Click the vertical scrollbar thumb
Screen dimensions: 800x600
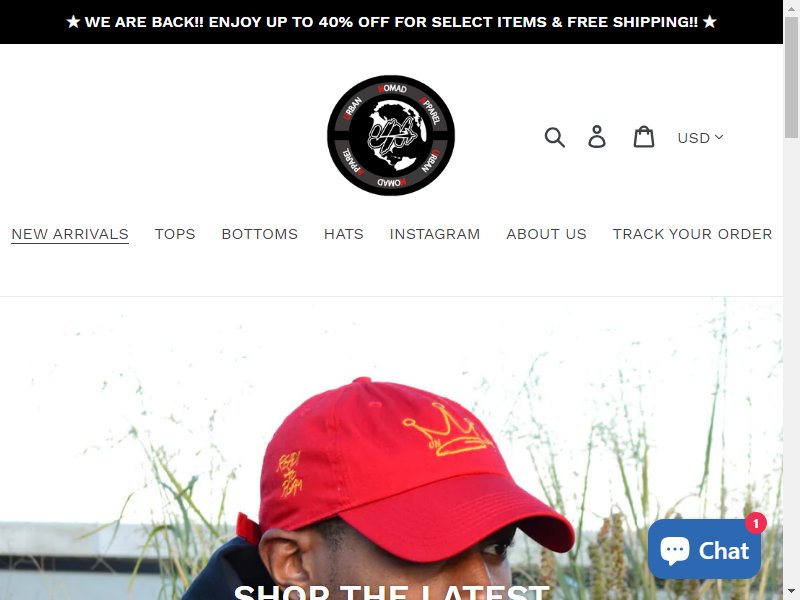(791, 77)
